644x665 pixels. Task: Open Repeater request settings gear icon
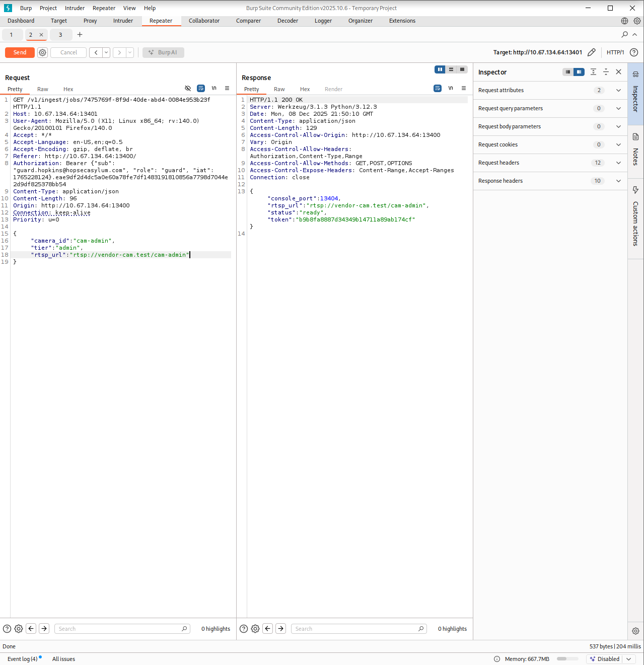point(43,52)
